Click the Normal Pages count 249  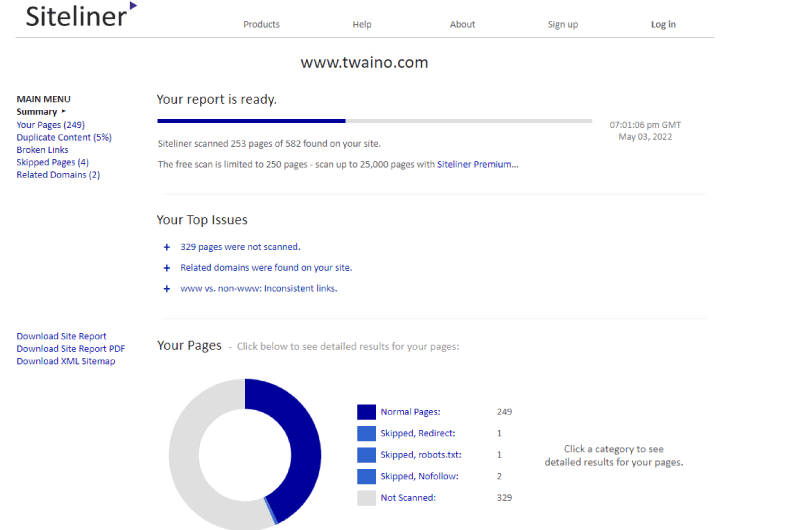click(504, 412)
